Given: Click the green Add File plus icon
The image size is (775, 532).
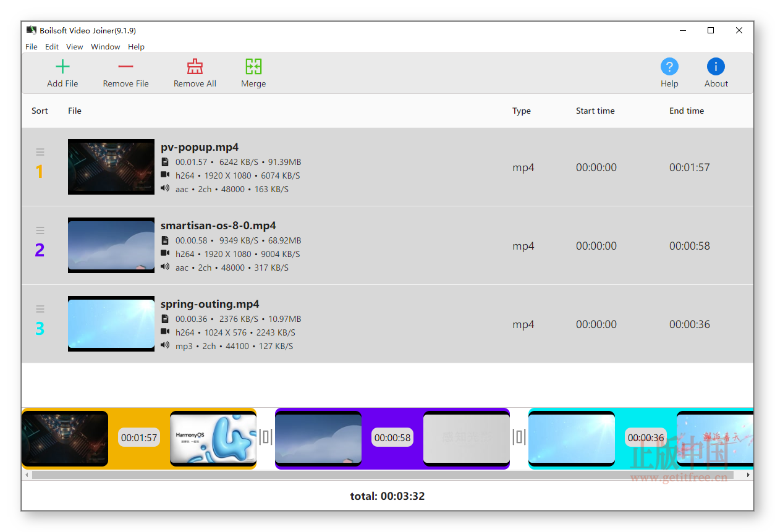Looking at the screenshot, I should point(62,67).
